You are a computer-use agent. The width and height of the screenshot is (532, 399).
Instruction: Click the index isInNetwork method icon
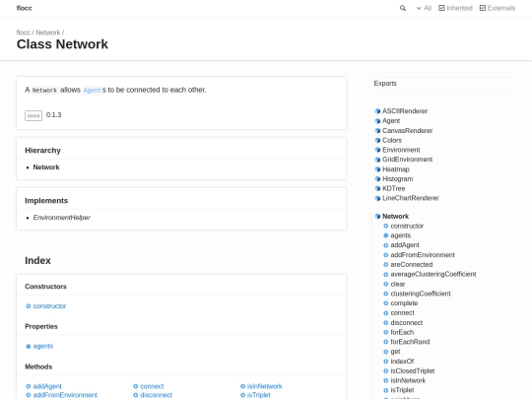pos(243,386)
